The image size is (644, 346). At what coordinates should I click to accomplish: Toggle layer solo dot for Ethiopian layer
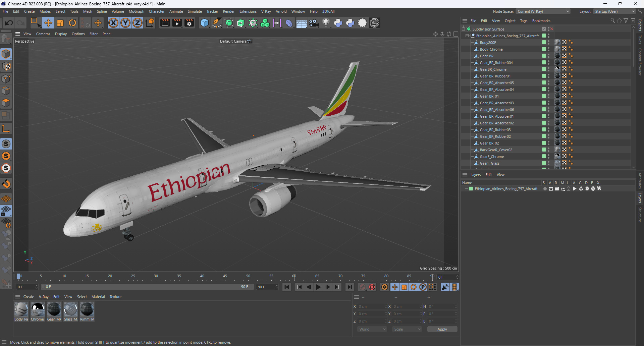click(545, 189)
